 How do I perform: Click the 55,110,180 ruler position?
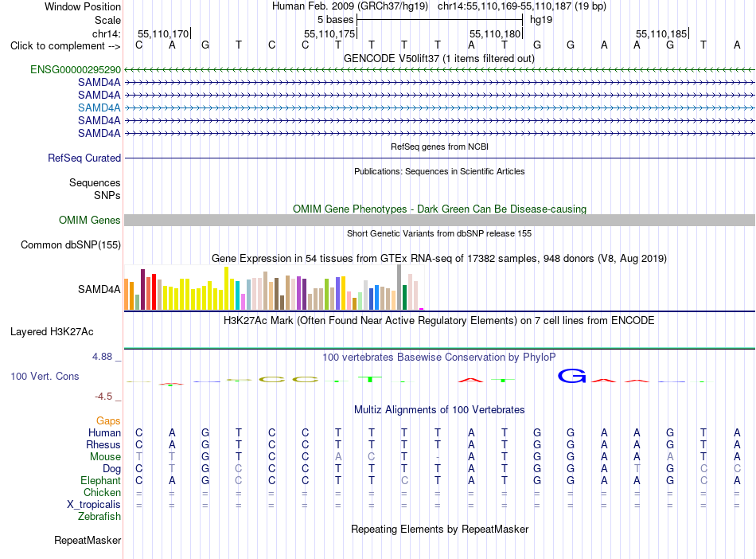tap(495, 33)
